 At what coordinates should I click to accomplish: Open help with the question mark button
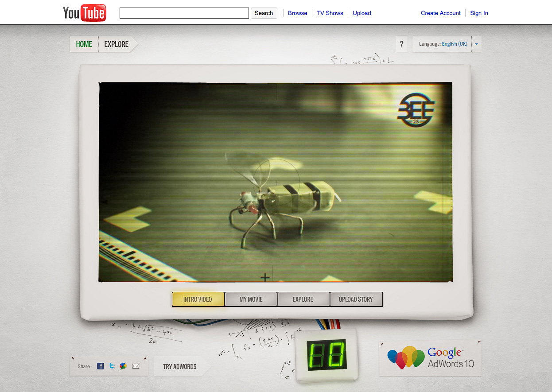click(401, 44)
